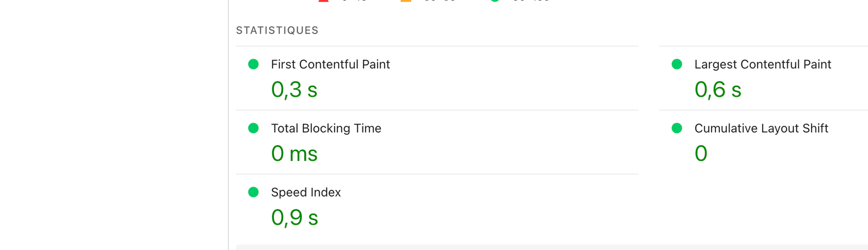
Task: Click the green status dot for Largest Contentful Paint
Action: point(676,64)
